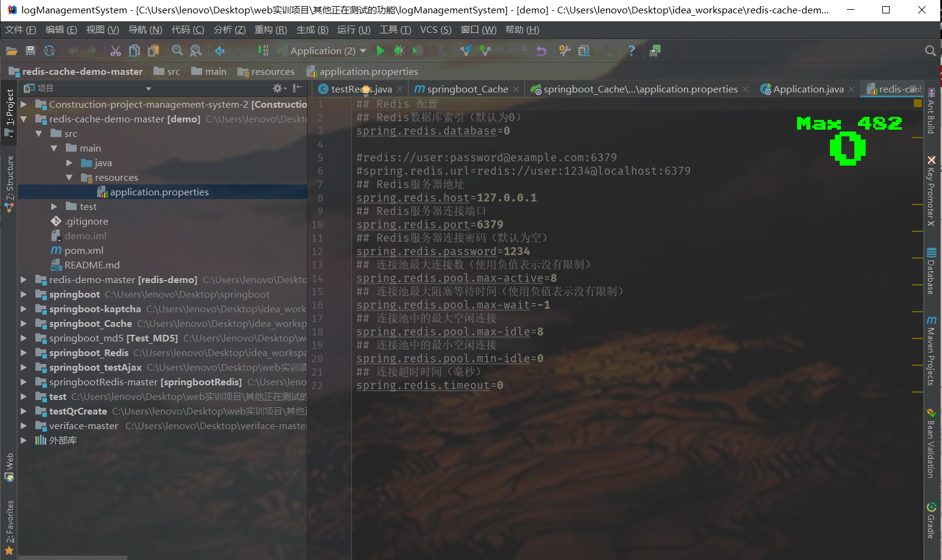The height and width of the screenshot is (560, 942).
Task: Toggle the Z: Structure tool window
Action: (10, 184)
